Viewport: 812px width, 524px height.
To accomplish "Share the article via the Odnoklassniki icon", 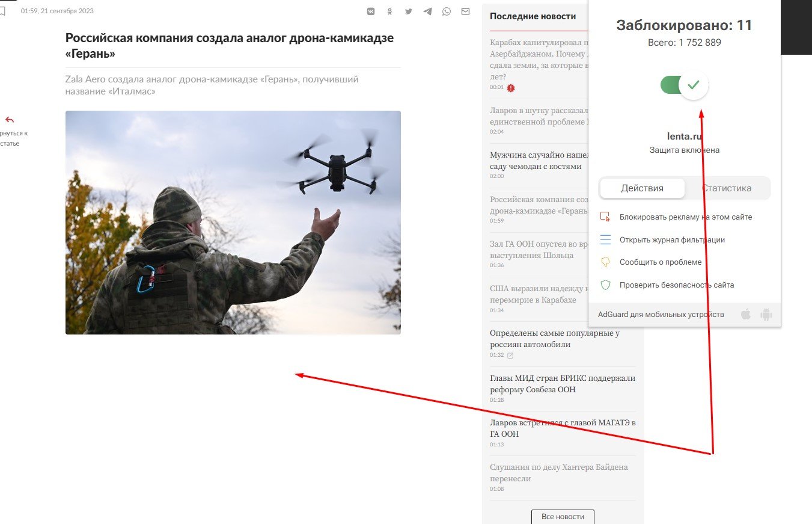I will [x=389, y=10].
